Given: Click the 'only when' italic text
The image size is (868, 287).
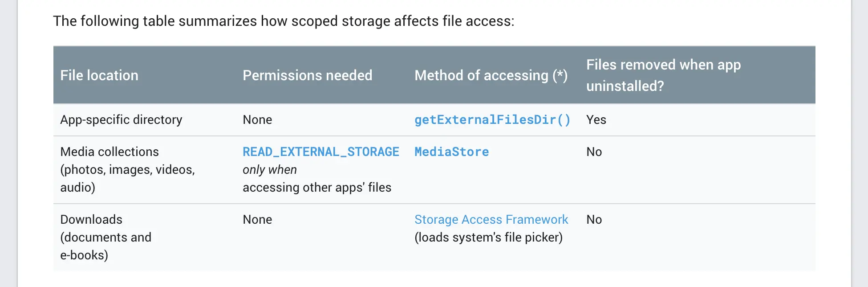Looking at the screenshot, I should pos(270,170).
